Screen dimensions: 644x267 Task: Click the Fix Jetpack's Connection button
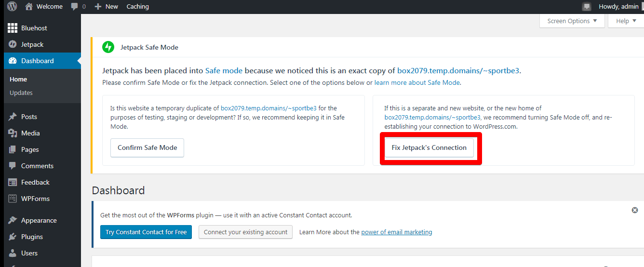(x=429, y=147)
